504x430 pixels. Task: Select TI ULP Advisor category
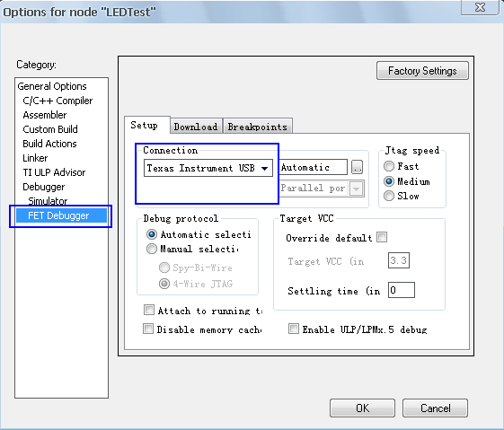(54, 172)
